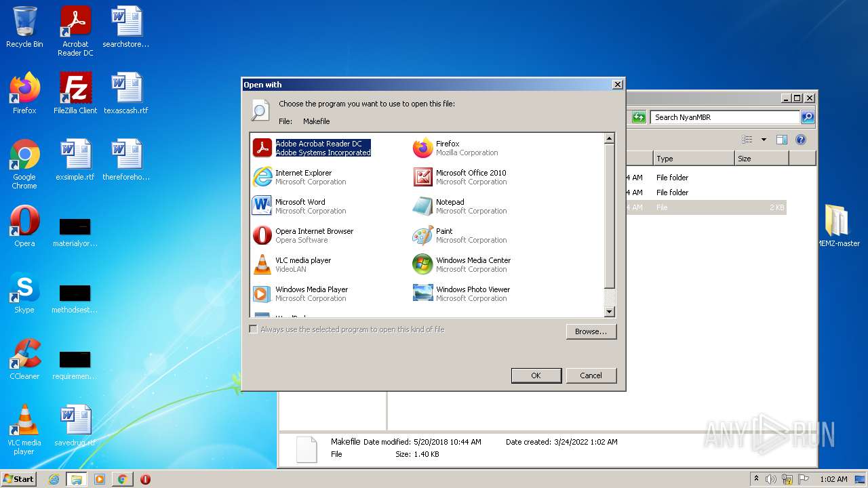Click program list scroll down arrow
The height and width of the screenshot is (488, 868).
pyautogui.click(x=609, y=312)
